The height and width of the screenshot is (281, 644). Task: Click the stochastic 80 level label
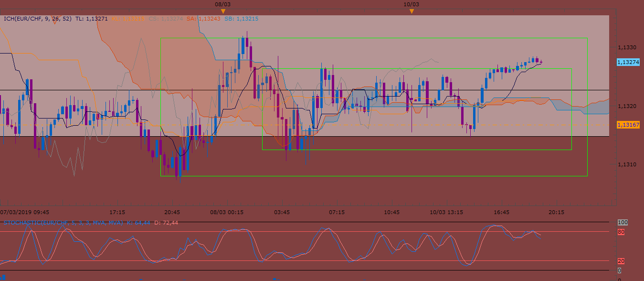click(x=621, y=232)
